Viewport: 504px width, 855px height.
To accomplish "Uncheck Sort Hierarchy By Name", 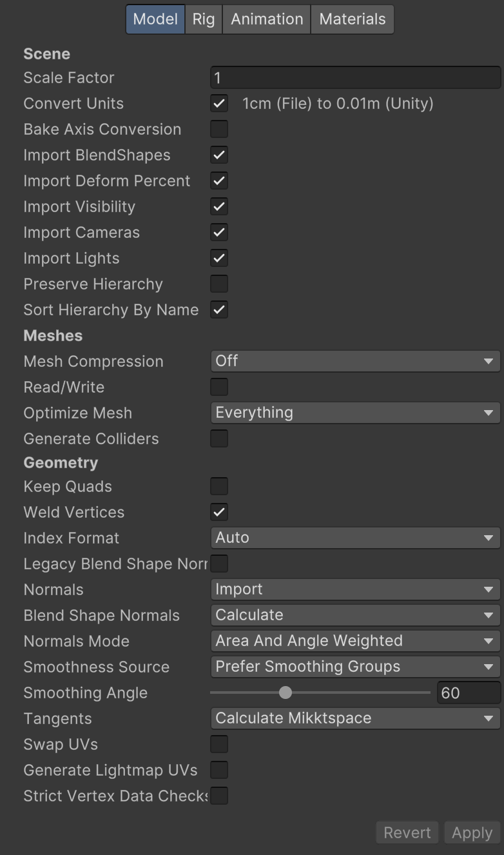I will click(x=218, y=310).
